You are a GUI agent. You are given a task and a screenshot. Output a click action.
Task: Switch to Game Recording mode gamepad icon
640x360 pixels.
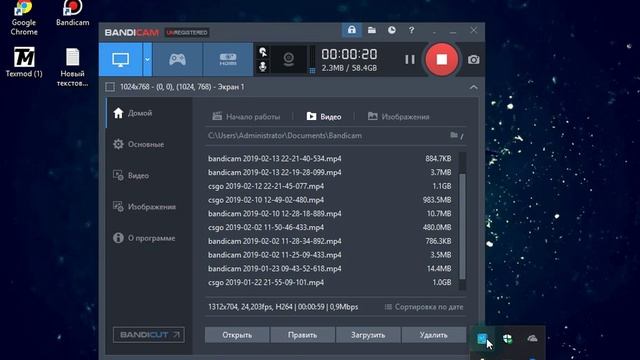coord(178,60)
